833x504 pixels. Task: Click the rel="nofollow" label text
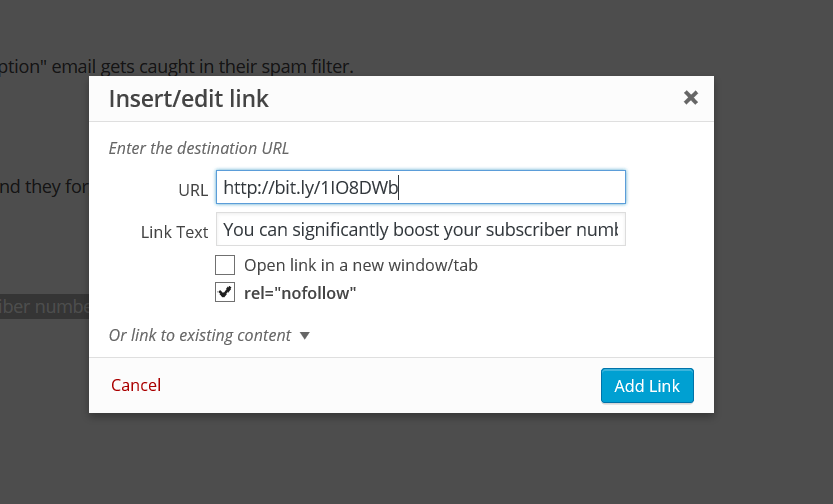300,293
